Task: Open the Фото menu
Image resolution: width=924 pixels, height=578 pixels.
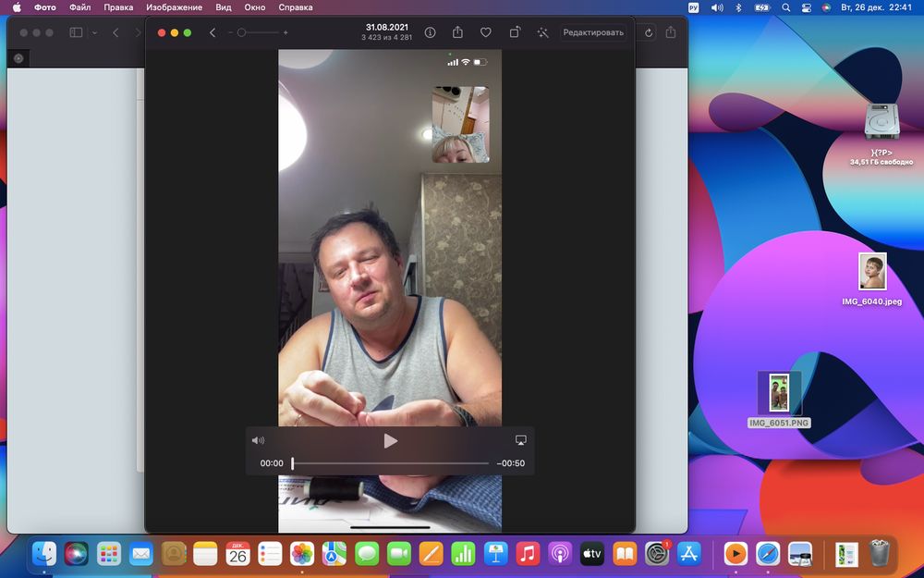Action: click(44, 7)
